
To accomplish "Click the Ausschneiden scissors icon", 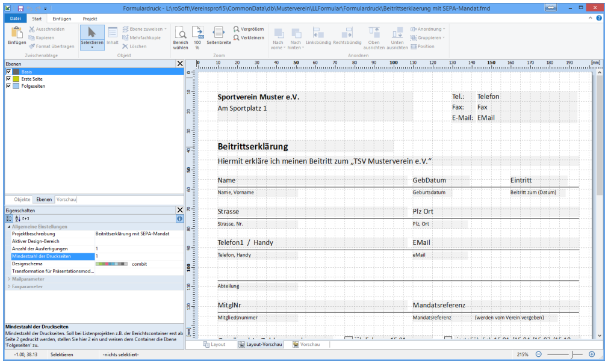I will pyautogui.click(x=32, y=29).
